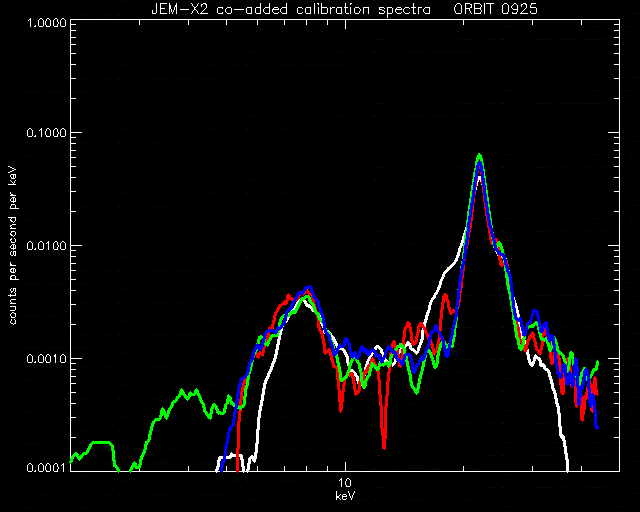This screenshot has height=512, width=640.
Task: Click the 0.0010 y-axis tick label
Action: 46,358
